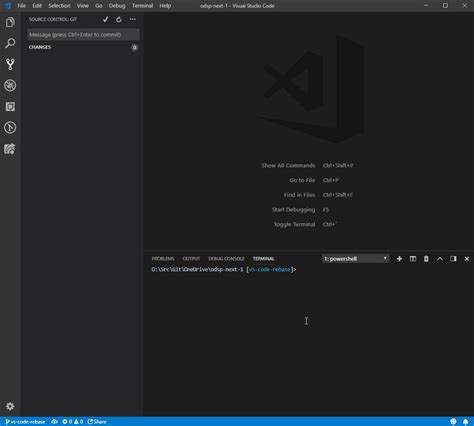Click the vs-code-rebase branch in status bar
Viewport: 474px width, 426px height.
coord(25,422)
